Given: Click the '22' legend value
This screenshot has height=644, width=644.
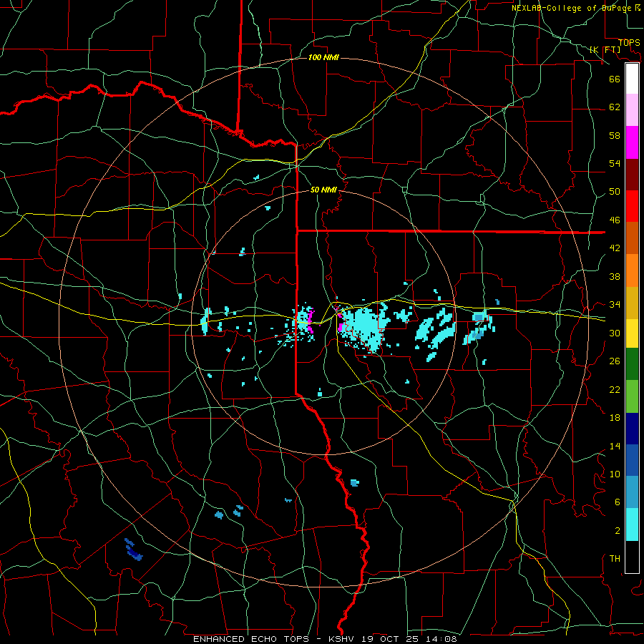Looking at the screenshot, I should pyautogui.click(x=615, y=389).
